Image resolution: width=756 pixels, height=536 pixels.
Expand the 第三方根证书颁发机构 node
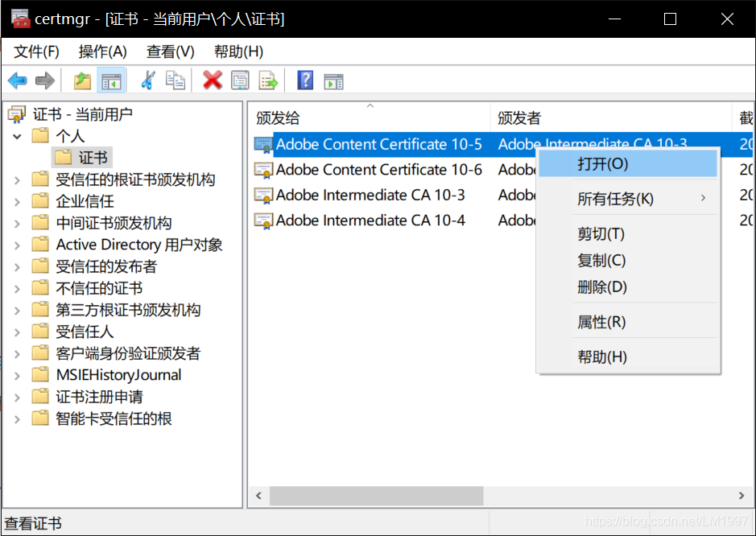click(x=17, y=311)
